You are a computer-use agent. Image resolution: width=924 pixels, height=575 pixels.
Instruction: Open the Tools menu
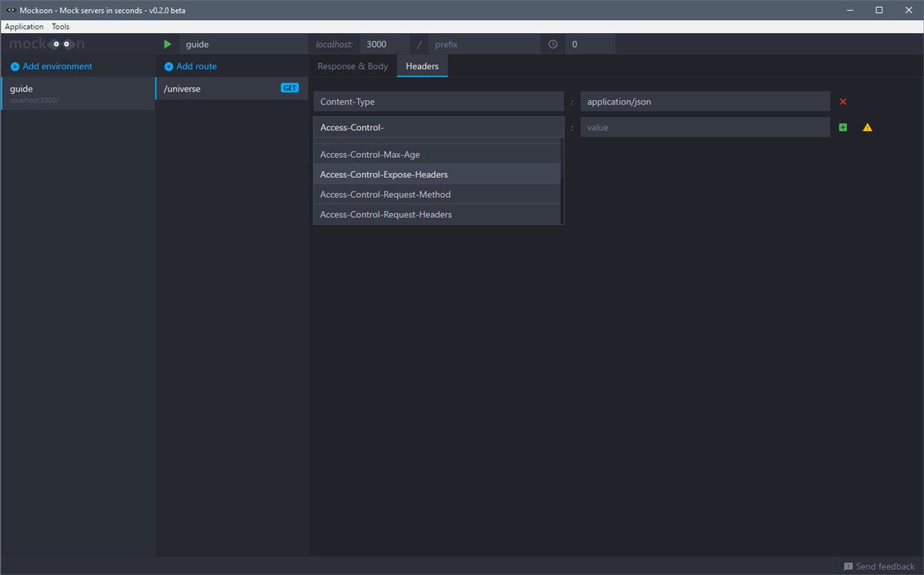pos(61,26)
